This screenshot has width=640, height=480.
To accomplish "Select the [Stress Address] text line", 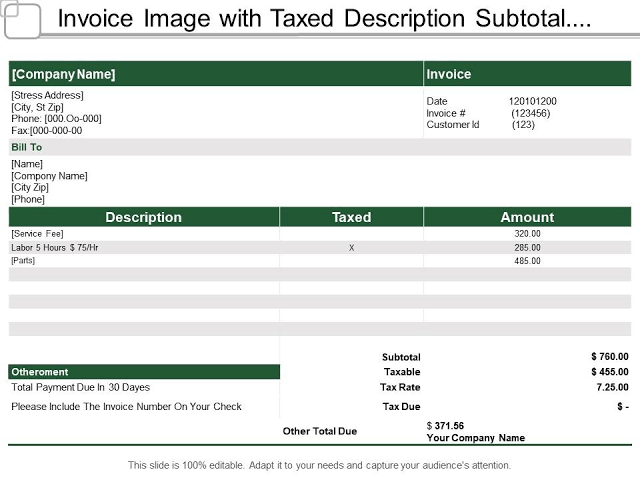I will (x=47, y=95).
